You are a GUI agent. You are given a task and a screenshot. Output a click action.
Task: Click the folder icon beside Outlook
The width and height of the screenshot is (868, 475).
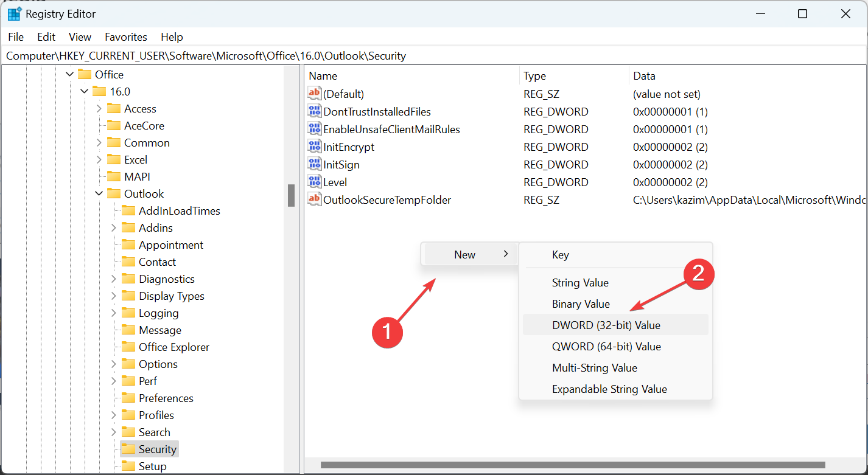[x=113, y=193]
